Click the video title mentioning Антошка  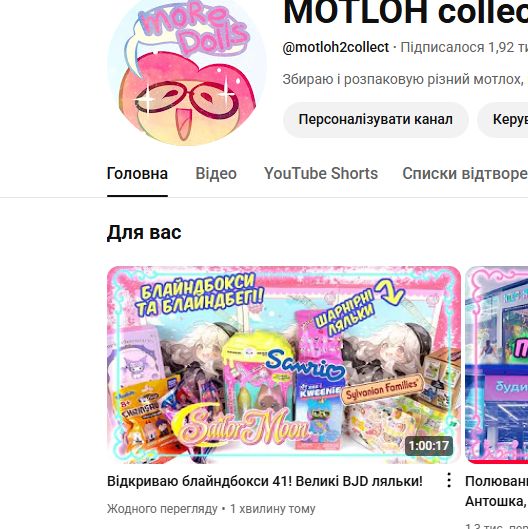[x=496, y=491]
